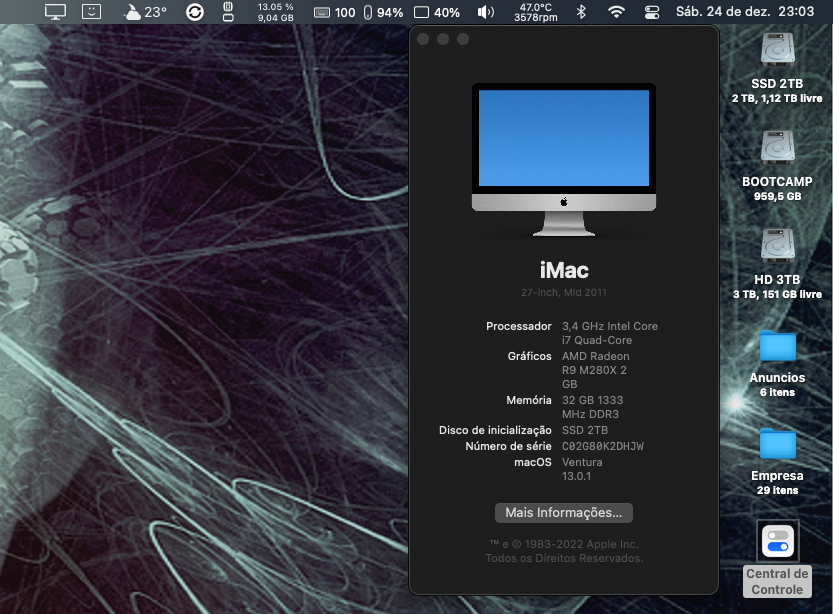833x614 pixels.
Task: Click the circular sync arrows menu bar icon
Action: click(x=195, y=12)
